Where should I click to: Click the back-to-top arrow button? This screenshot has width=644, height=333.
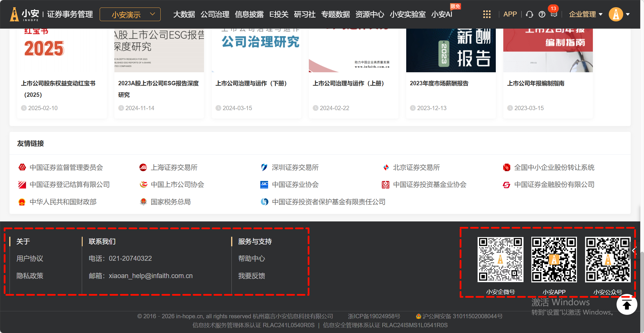627,304
